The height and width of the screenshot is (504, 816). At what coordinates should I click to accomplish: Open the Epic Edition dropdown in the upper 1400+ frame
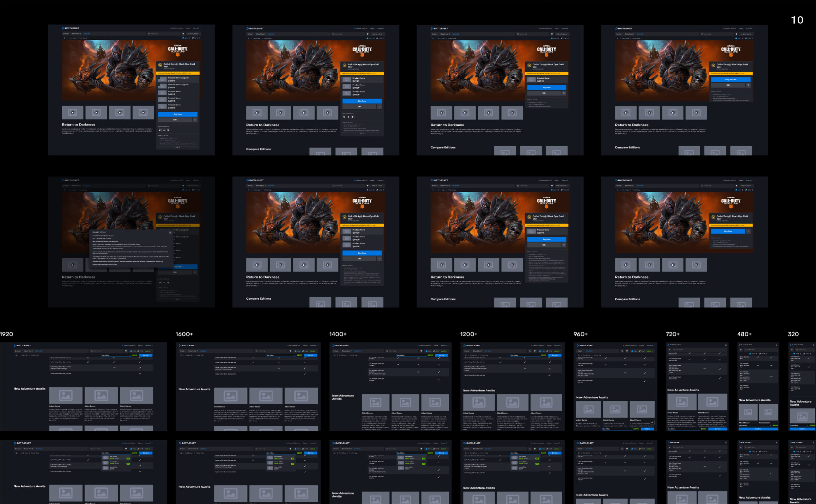[x=412, y=355]
